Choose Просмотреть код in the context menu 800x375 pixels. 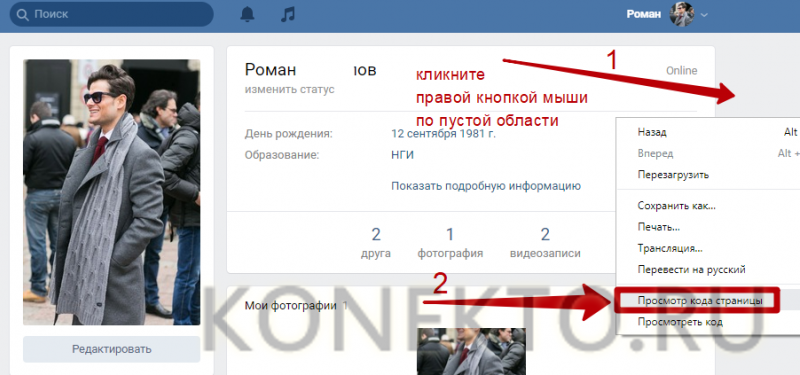[x=680, y=322]
